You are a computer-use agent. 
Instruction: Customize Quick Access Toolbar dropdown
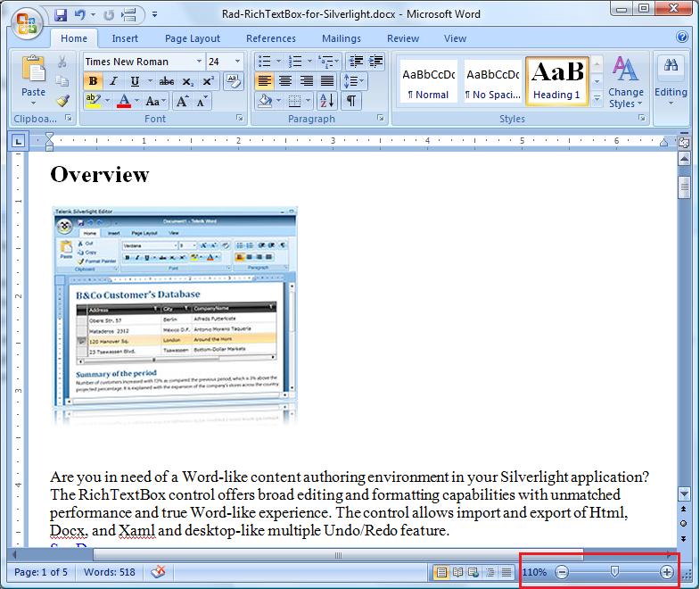(154, 15)
